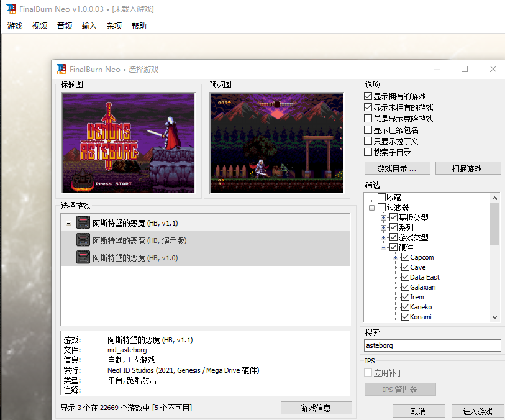Enable 总是显示克隆游戏 option
The width and height of the screenshot is (505, 420).
(x=368, y=119)
